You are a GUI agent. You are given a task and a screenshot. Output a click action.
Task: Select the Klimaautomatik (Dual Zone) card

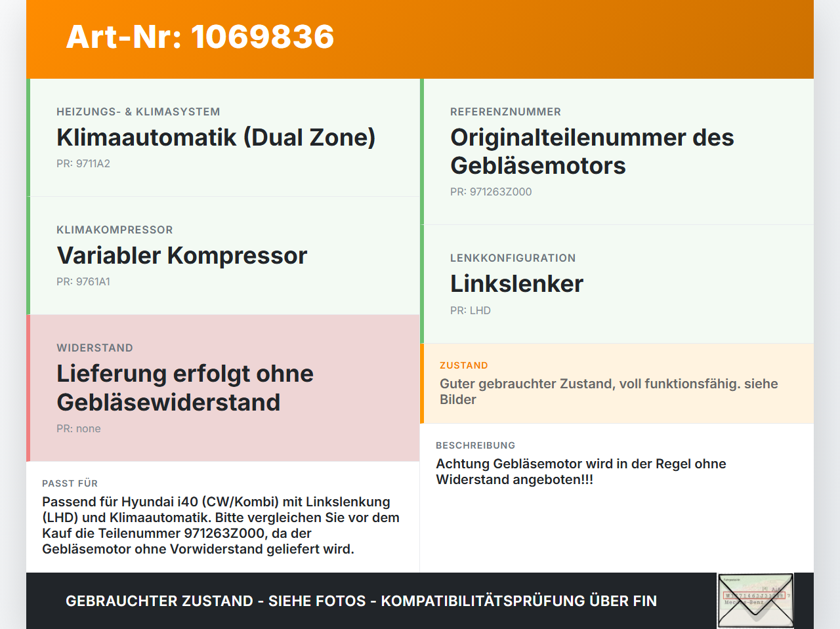[x=223, y=138]
